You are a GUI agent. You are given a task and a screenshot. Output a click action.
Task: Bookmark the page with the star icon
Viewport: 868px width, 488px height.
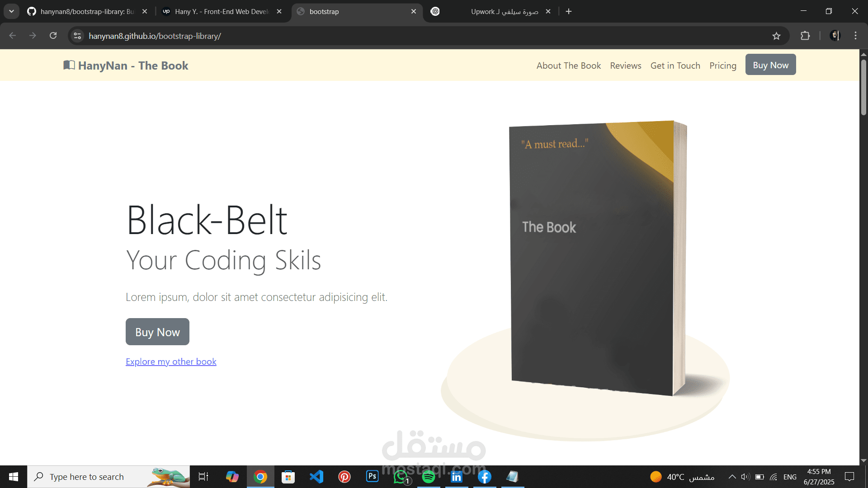click(777, 36)
